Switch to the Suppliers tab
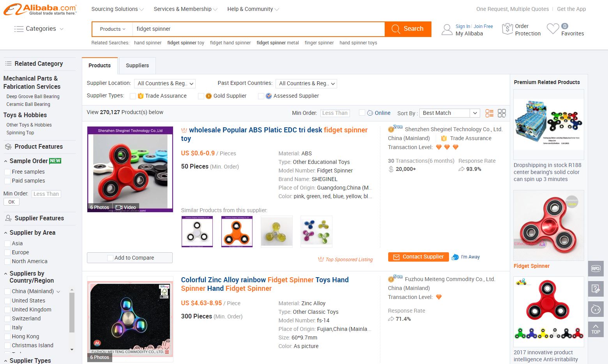 click(x=137, y=66)
